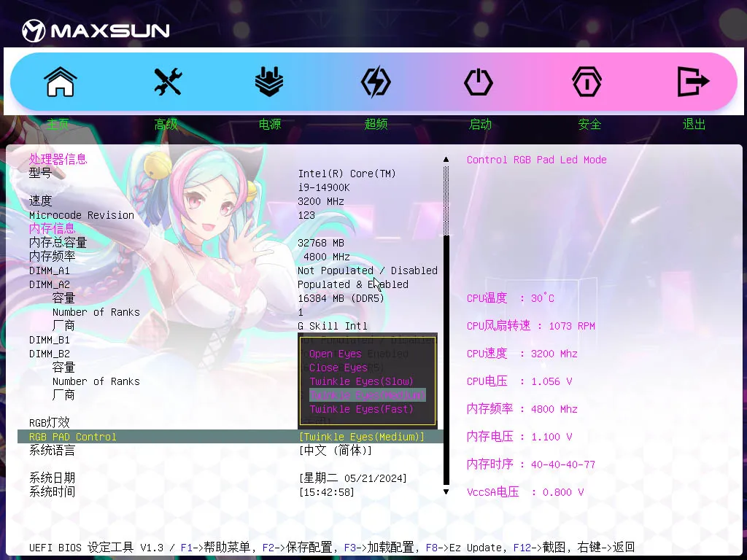Click the Control RGB Pad Led Mode help text

coord(536,160)
